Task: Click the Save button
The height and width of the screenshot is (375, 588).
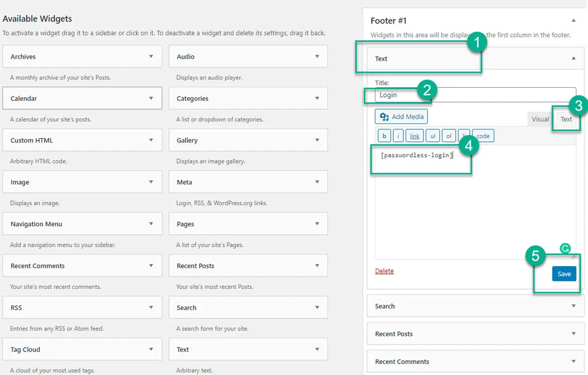Action: pos(564,273)
